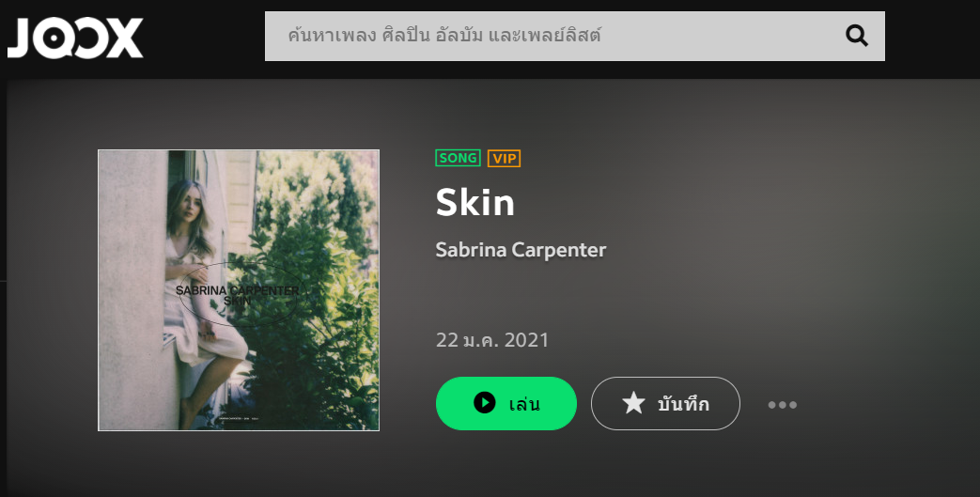Click the vinyl-disc letter in the JOOX logo
This screenshot has width=980, height=497.
[55, 39]
